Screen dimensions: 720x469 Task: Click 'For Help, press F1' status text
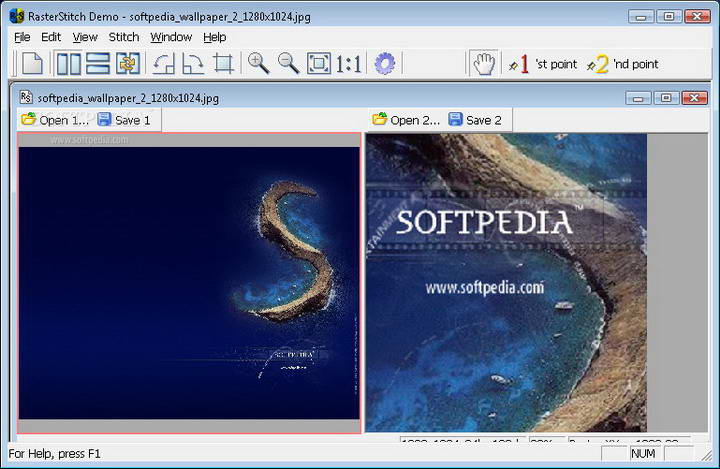click(54, 454)
